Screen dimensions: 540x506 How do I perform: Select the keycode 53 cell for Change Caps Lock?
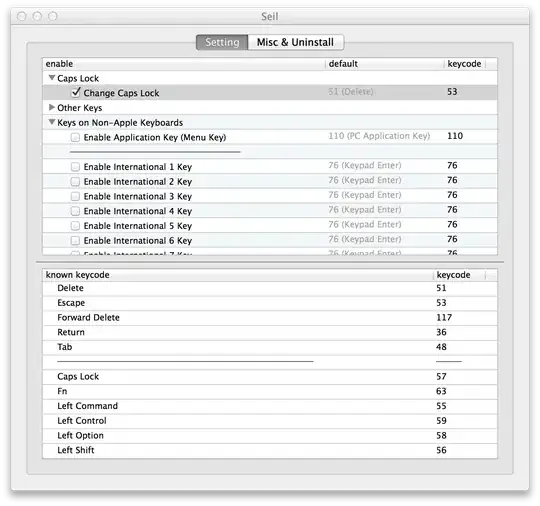click(452, 92)
